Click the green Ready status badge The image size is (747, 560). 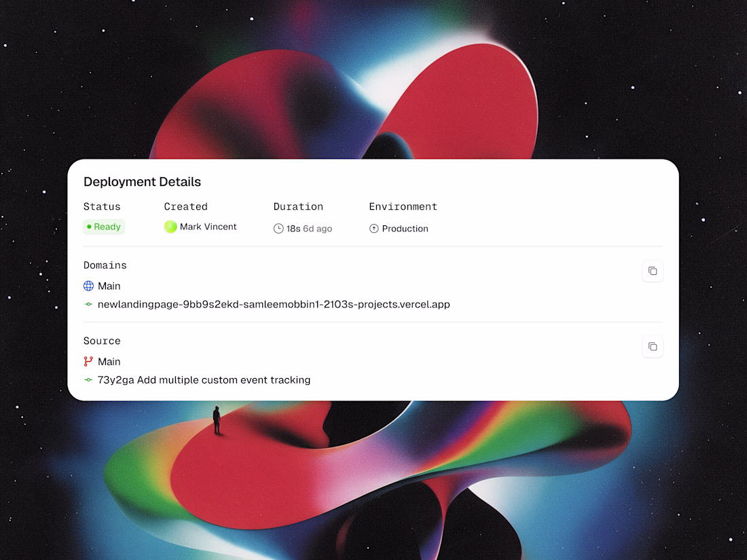click(104, 227)
